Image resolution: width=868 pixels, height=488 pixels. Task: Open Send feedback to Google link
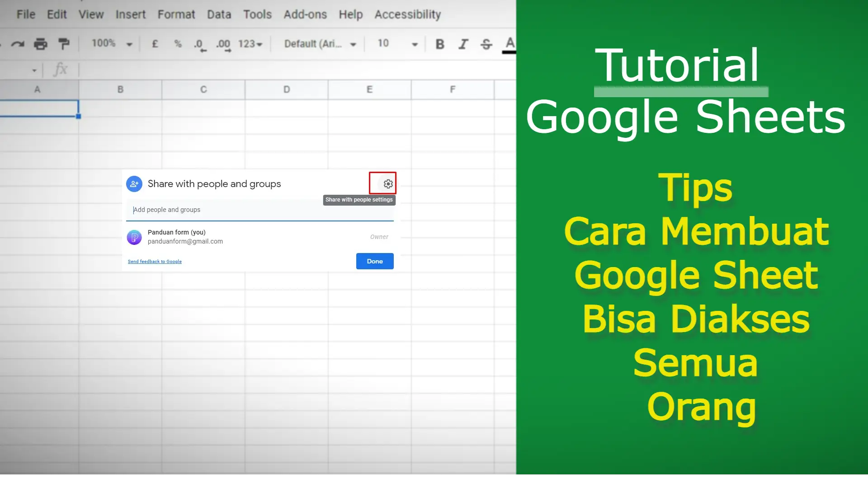click(x=155, y=262)
